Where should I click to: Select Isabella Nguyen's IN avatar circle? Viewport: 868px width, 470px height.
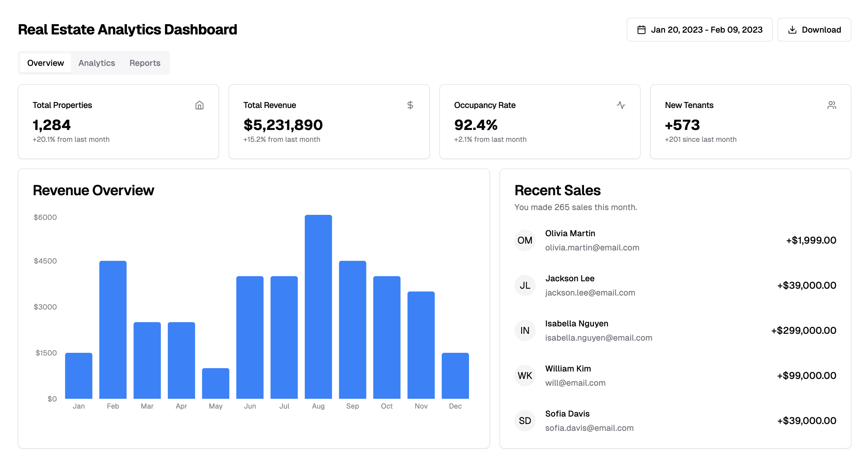tap(524, 331)
